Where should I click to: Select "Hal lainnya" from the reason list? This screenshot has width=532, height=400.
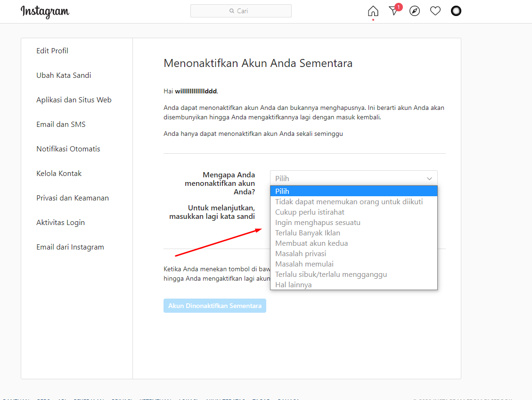[294, 284]
